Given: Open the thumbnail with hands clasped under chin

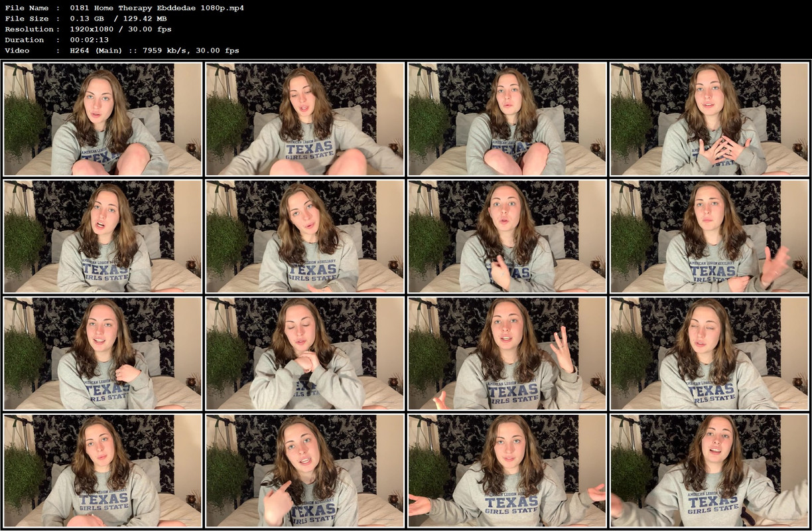Looking at the screenshot, I should [x=305, y=354].
